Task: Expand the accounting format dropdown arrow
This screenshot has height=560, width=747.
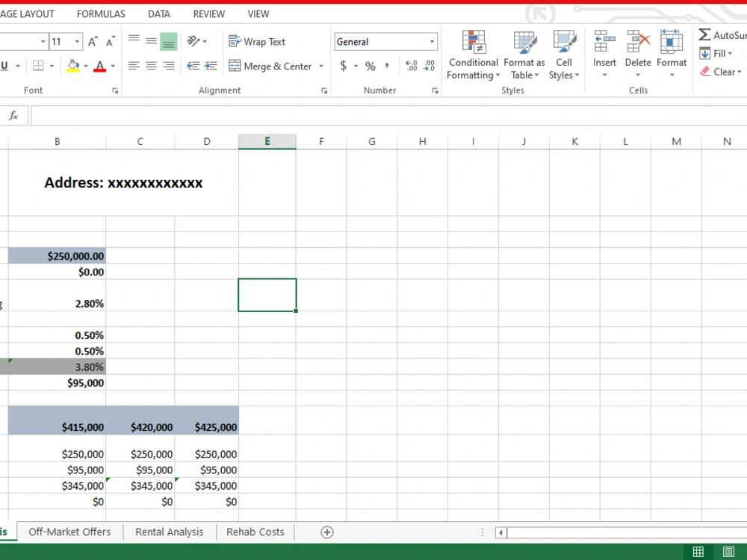Action: 356,66
